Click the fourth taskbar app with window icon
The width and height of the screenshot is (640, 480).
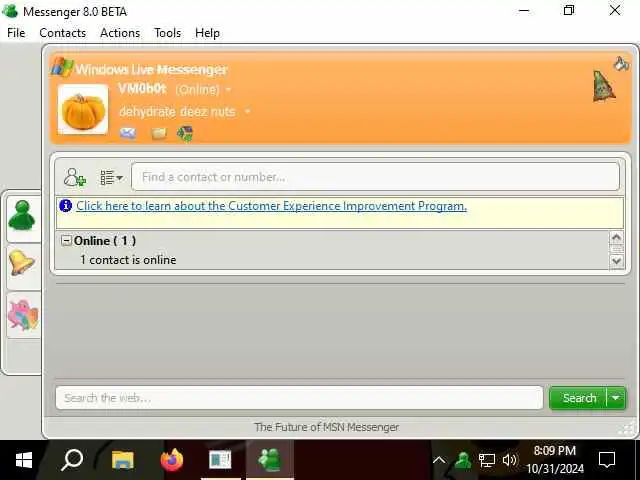coord(220,460)
